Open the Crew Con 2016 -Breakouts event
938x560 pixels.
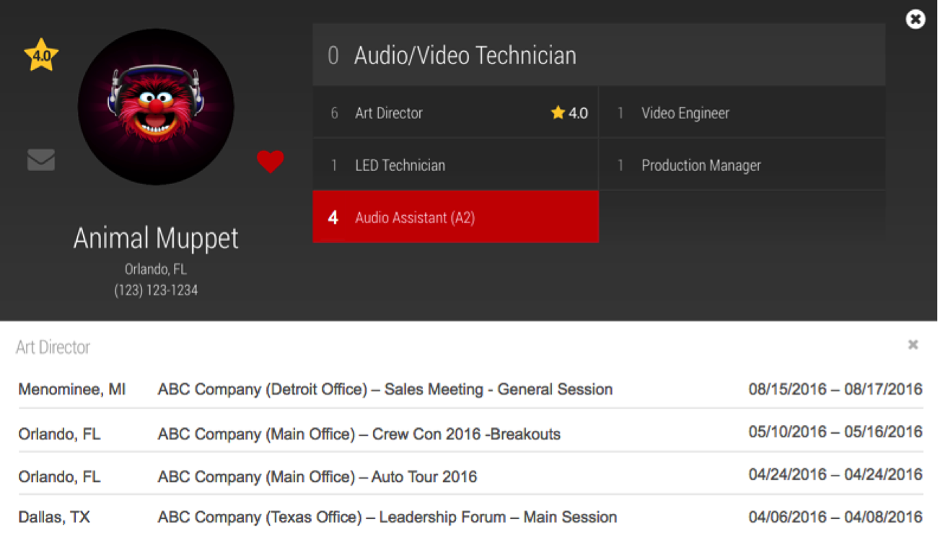click(x=359, y=434)
